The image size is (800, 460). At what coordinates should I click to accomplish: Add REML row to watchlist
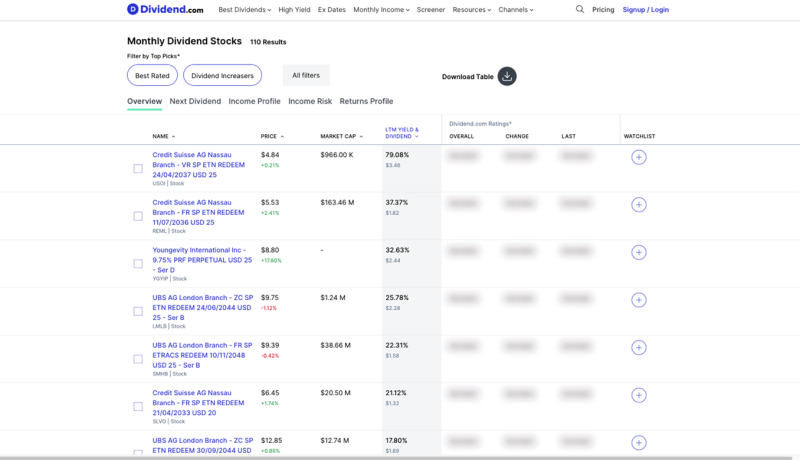coord(639,205)
